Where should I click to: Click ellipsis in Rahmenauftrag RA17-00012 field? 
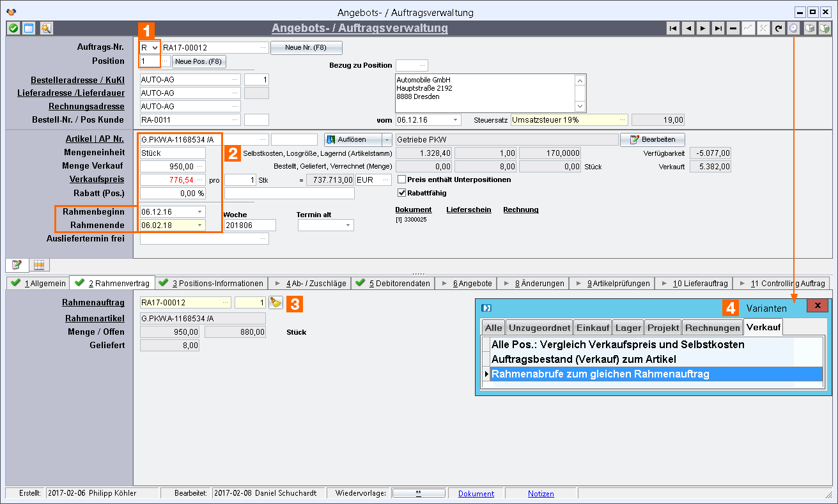click(x=226, y=303)
